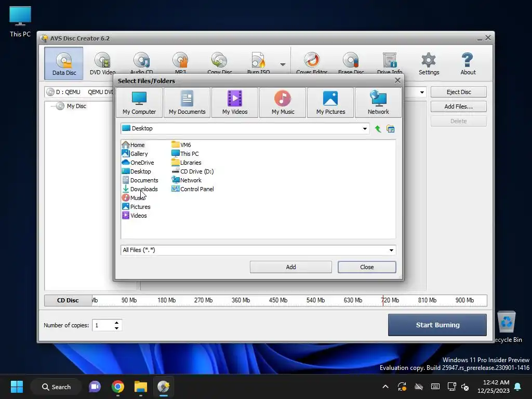Expand the All Files (*.*) filter dropdown
The width and height of the screenshot is (532, 399).
pos(391,250)
